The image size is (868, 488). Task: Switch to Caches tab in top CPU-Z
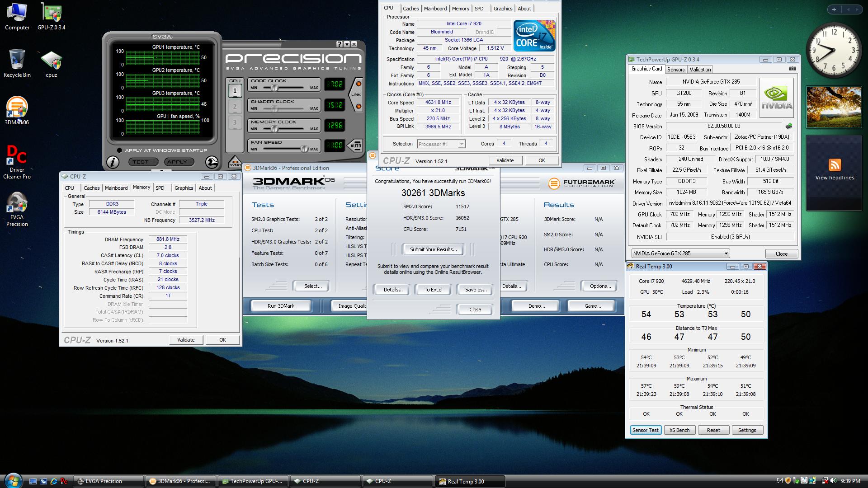tap(410, 9)
